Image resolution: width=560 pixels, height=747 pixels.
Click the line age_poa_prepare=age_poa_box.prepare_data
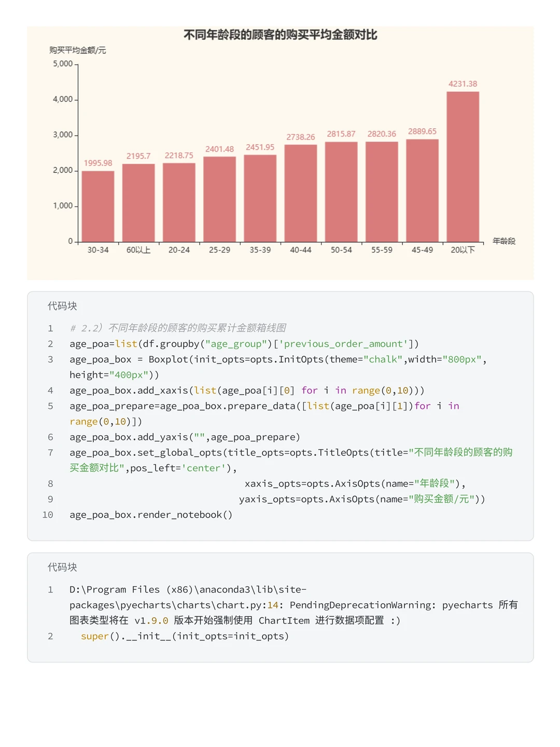click(x=264, y=413)
